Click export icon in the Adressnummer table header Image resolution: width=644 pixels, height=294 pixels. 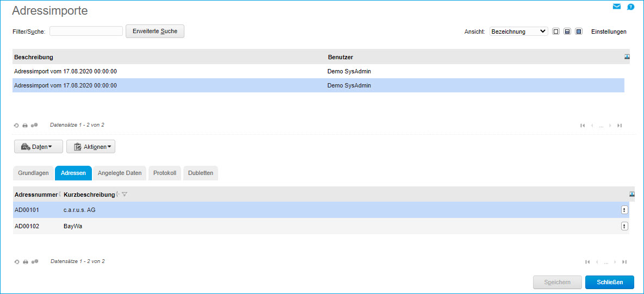point(632,194)
